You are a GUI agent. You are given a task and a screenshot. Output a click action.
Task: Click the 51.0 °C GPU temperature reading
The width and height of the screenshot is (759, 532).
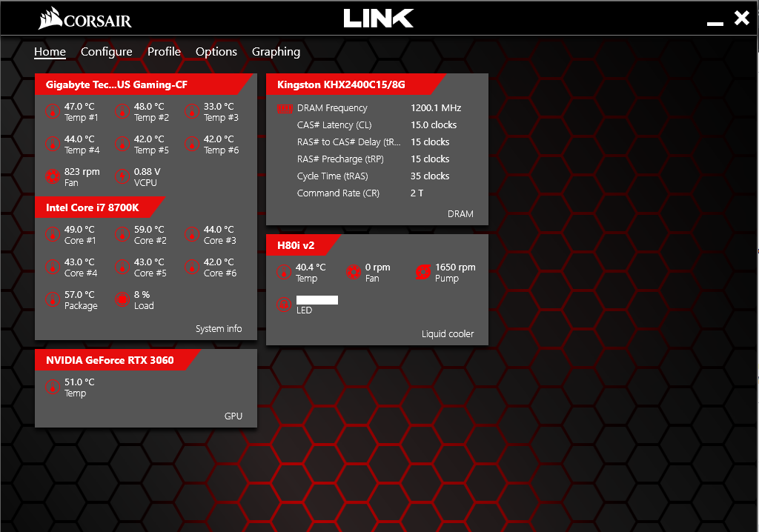point(79,382)
